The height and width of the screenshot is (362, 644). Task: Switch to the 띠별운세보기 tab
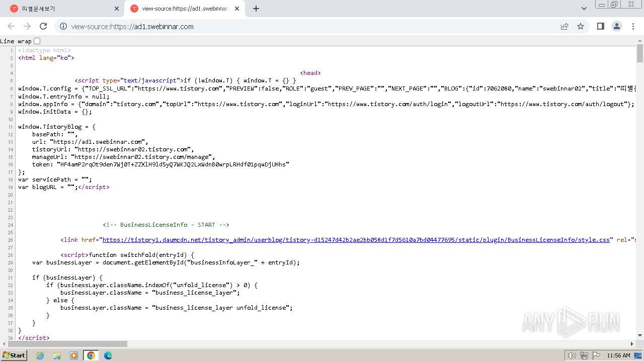[x=63, y=9]
